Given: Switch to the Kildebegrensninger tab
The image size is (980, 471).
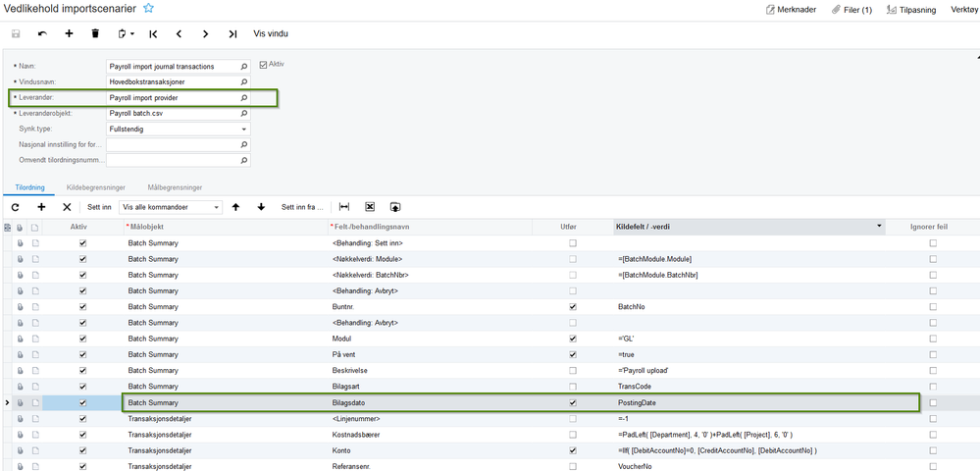Looking at the screenshot, I should 93,186.
